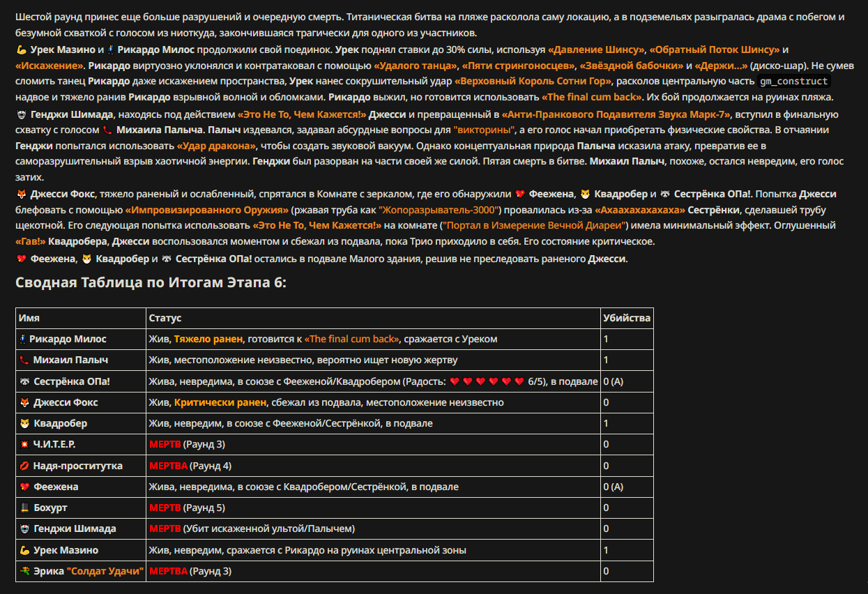Click the orange text «Обратный Поток Шинсу»

pyautogui.click(x=715, y=49)
